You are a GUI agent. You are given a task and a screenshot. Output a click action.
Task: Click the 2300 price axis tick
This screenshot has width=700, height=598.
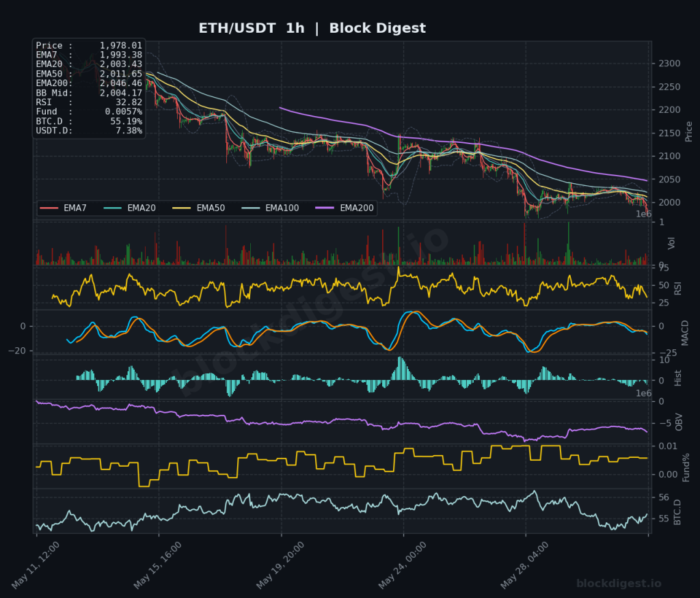[x=669, y=64]
